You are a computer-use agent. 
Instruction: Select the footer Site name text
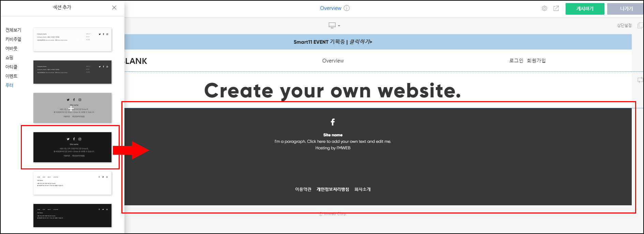(333, 135)
